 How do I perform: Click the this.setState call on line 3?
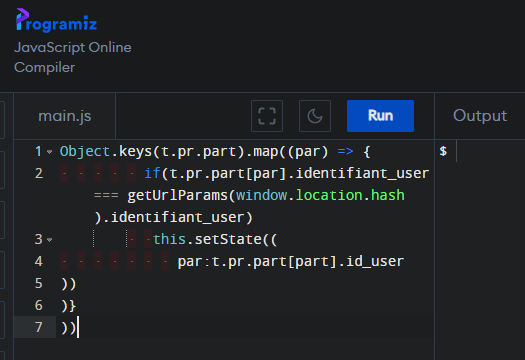215,239
